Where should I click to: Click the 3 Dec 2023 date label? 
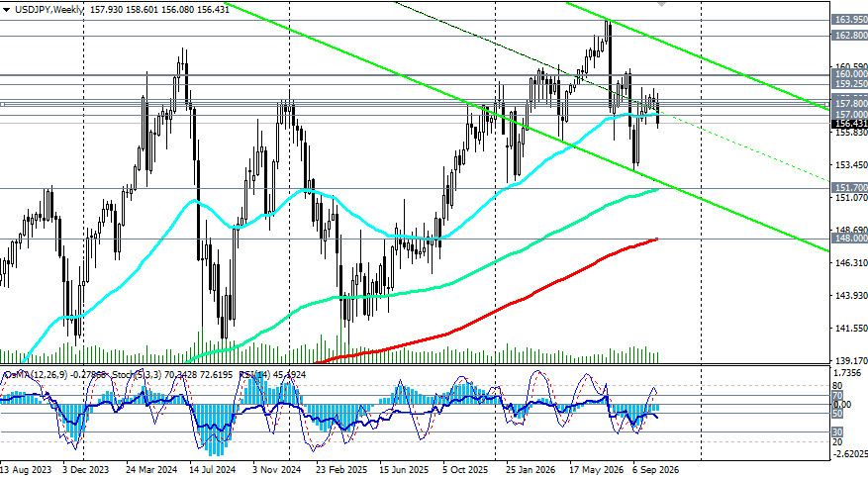pyautogui.click(x=86, y=469)
